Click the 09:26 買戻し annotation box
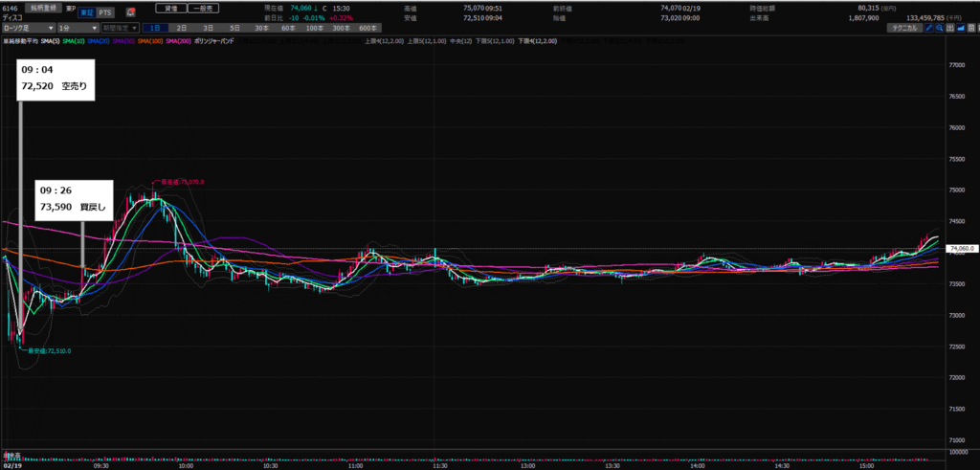The width and height of the screenshot is (980, 470). pos(75,198)
